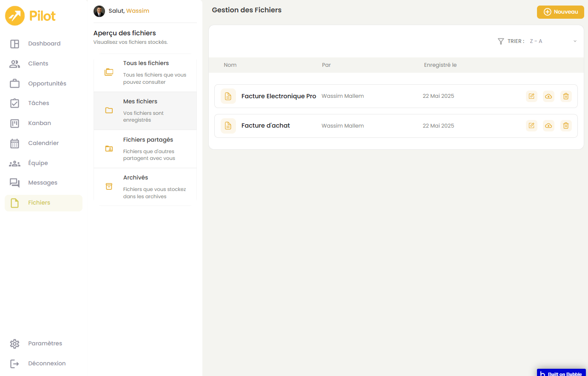The height and width of the screenshot is (376, 588).
Task: Open Paramètres settings gear
Action: pyautogui.click(x=15, y=344)
